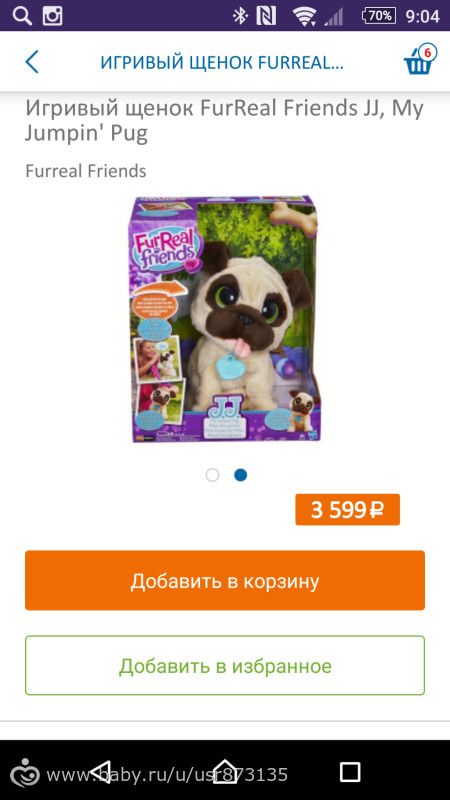This screenshot has width=450, height=800.
Task: Tap the Wi-Fi signal icon
Action: coord(305,17)
